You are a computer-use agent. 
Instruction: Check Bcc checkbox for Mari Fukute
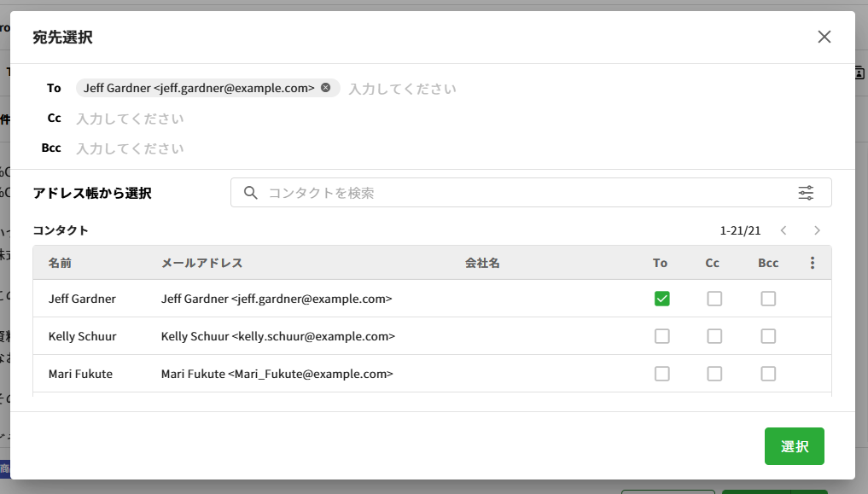pyautogui.click(x=768, y=374)
